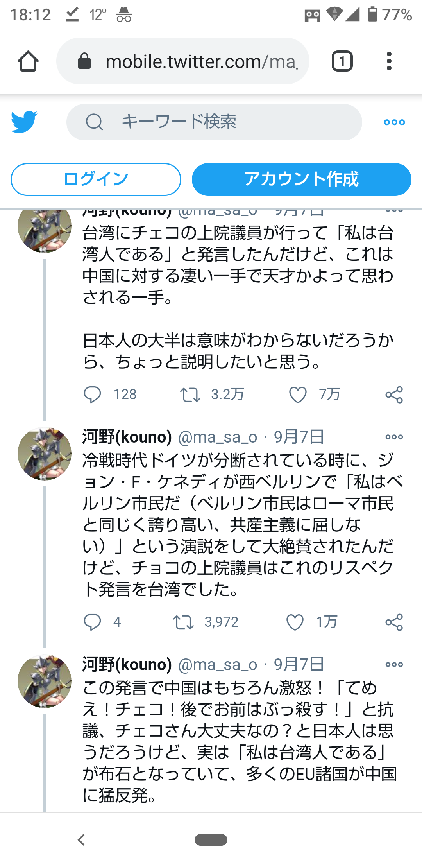The image size is (422, 868).
Task: Open Chrome's three-dot overflow menu
Action: coord(389,61)
